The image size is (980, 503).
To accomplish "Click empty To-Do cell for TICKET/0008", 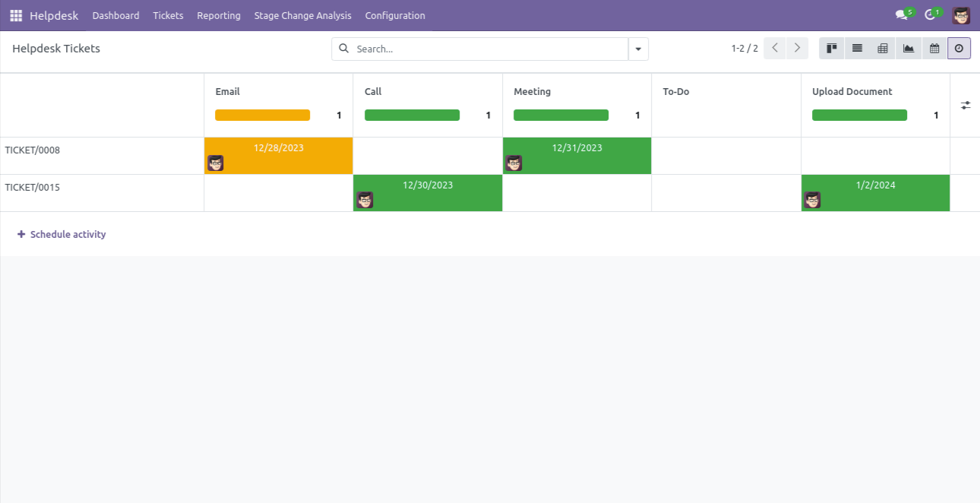I will pos(726,156).
